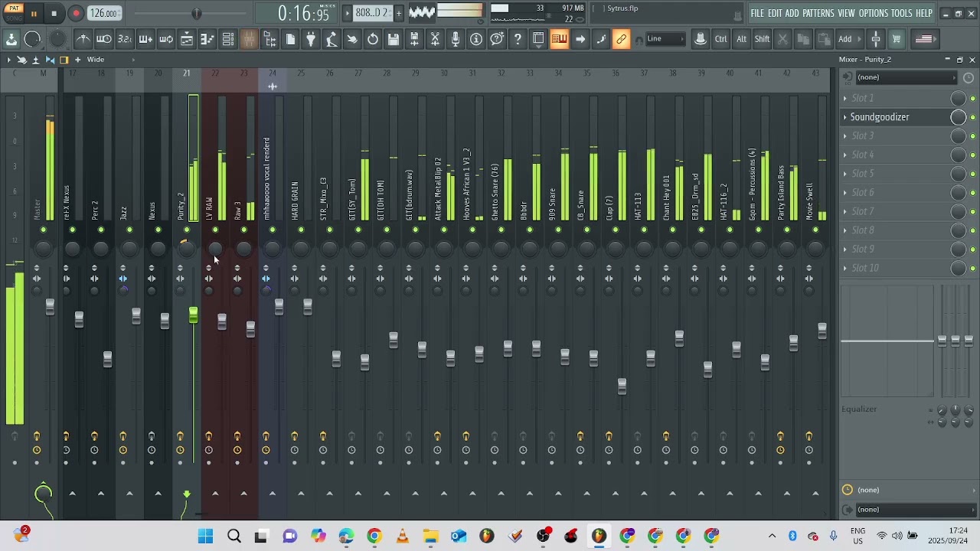Mute the Jazz mixer track
The height and width of the screenshot is (551, 980).
(x=129, y=230)
